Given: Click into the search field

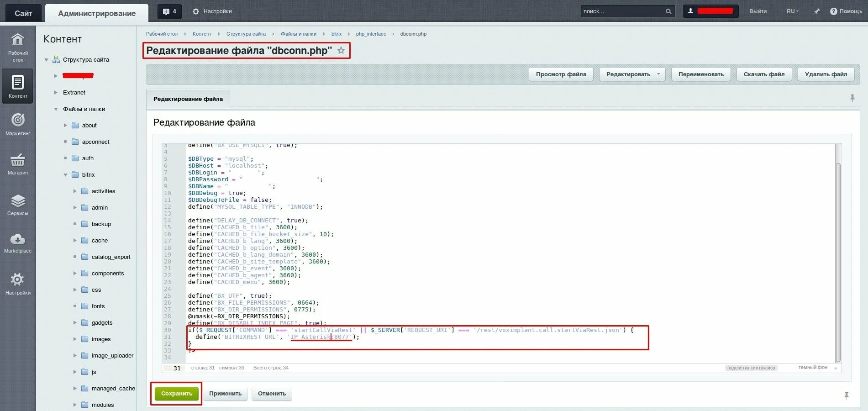Looking at the screenshot, I should click(x=622, y=11).
